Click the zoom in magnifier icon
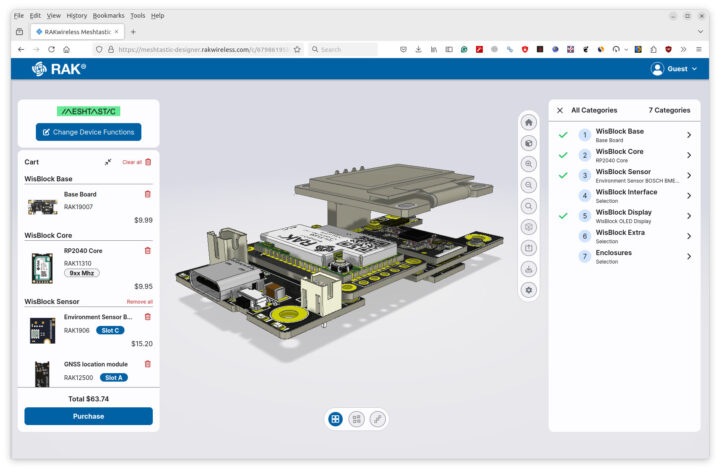 [x=529, y=164]
